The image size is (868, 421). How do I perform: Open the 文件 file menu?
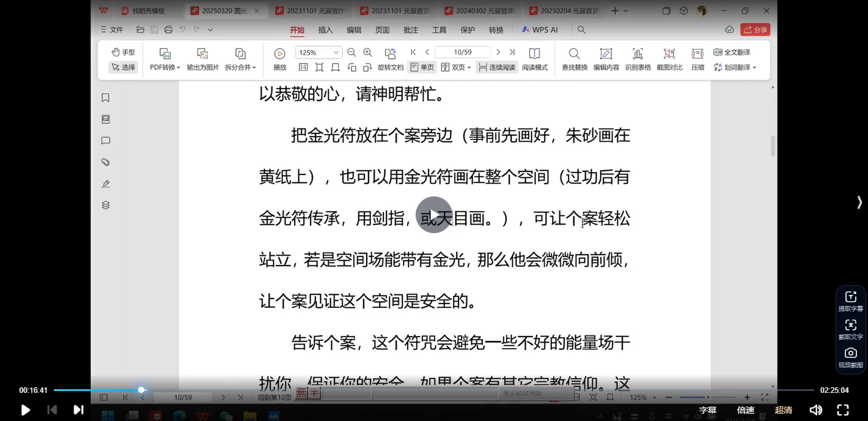coord(111,29)
